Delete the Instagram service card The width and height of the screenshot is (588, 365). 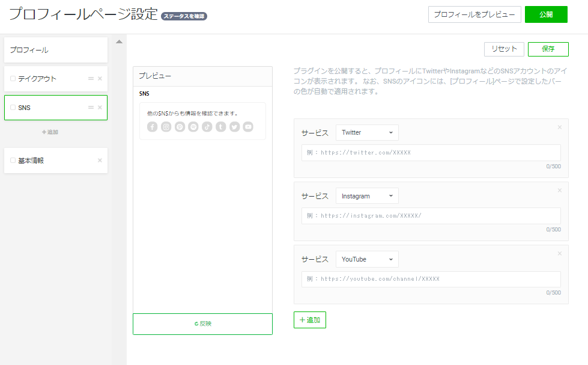click(560, 191)
